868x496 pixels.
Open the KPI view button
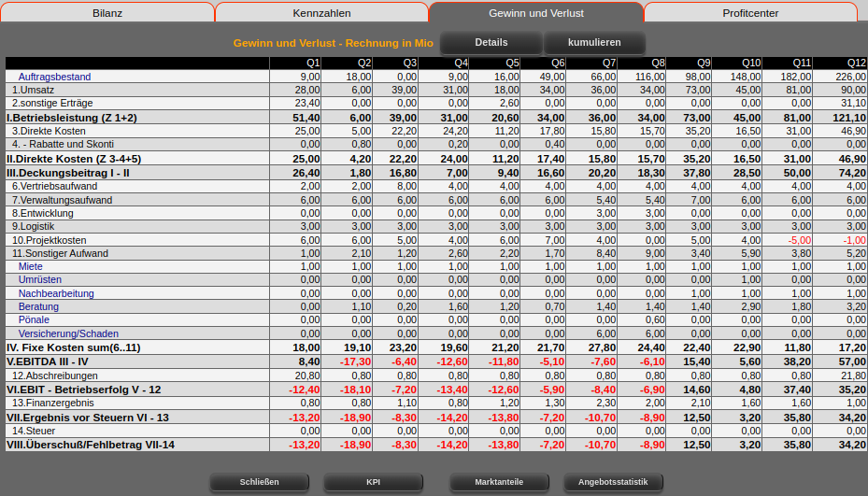tap(373, 482)
